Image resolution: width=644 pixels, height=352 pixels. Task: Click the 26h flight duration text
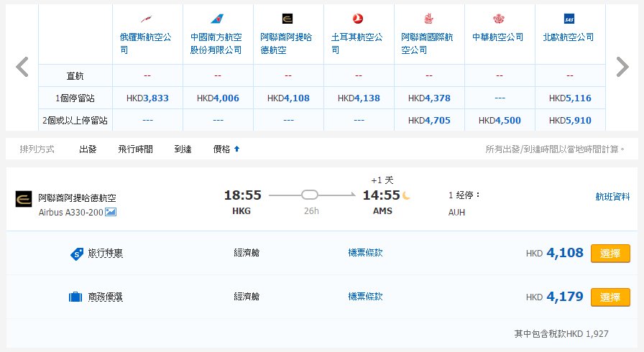[x=311, y=211]
